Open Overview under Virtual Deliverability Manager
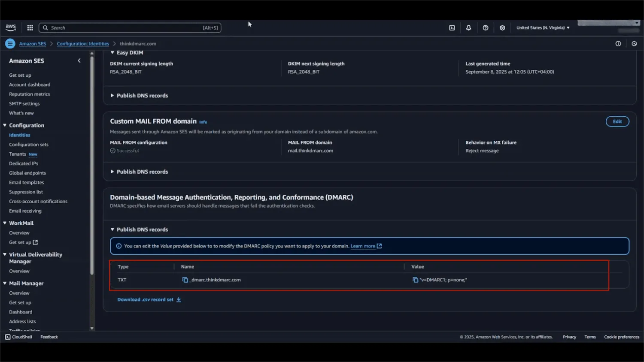Image resolution: width=644 pixels, height=362 pixels. click(x=19, y=271)
